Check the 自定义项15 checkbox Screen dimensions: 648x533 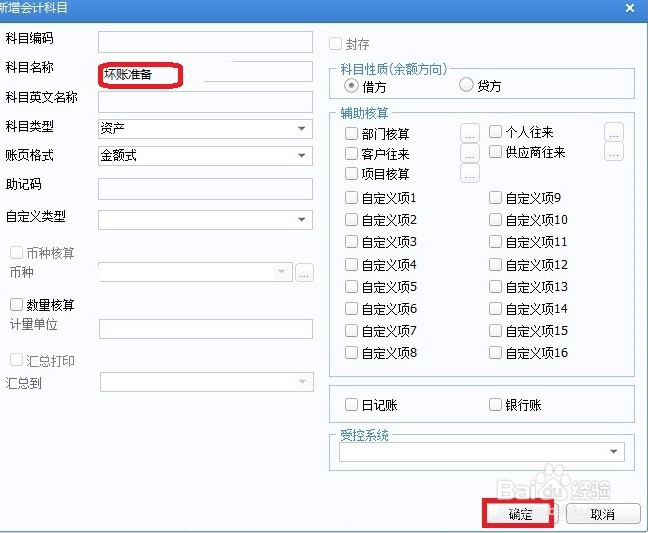coord(495,331)
